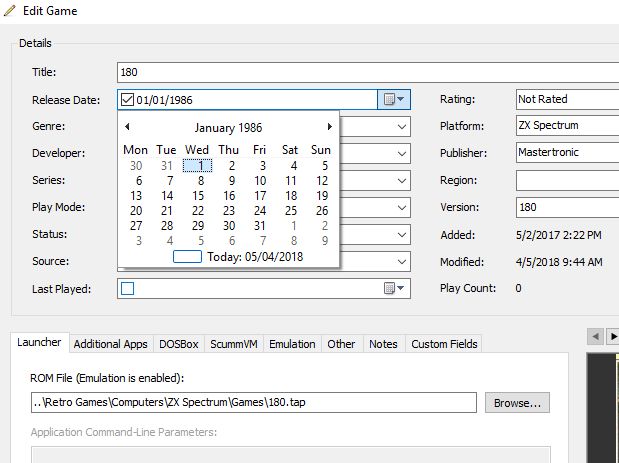Click Browse button for ROM file
This screenshot has height=463, width=619.
(517, 403)
